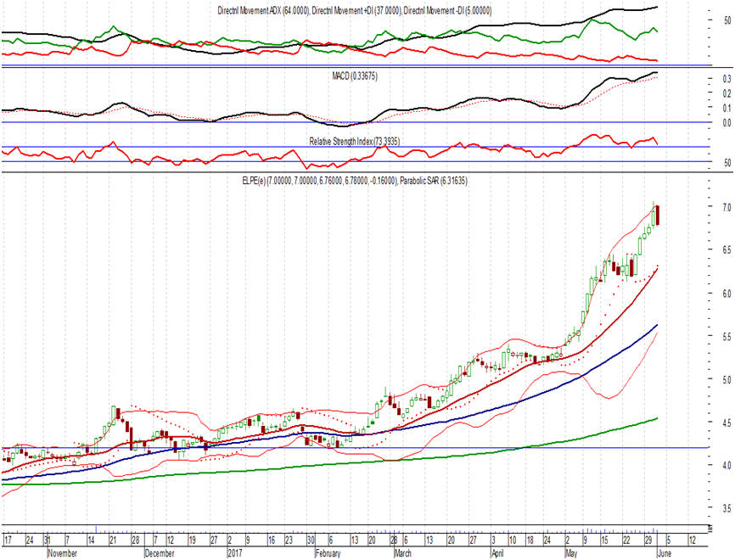
Task: Click the June month label
Action: pyautogui.click(x=665, y=553)
